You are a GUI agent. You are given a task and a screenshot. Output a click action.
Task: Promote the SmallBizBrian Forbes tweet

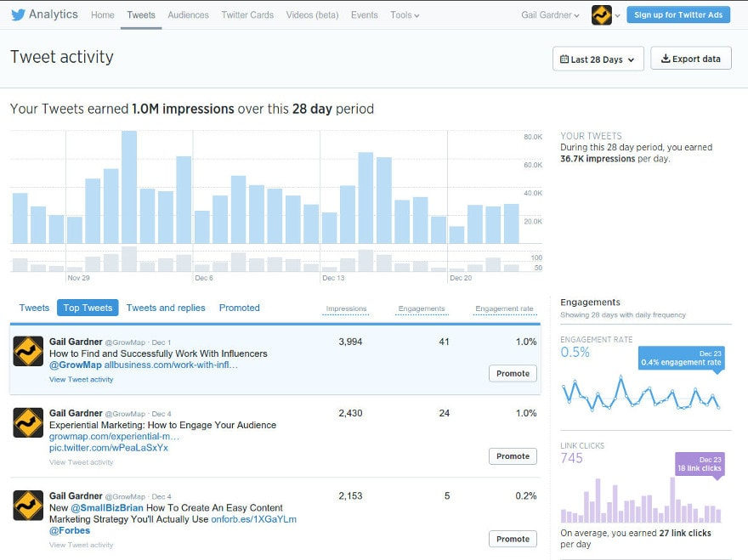pos(513,539)
